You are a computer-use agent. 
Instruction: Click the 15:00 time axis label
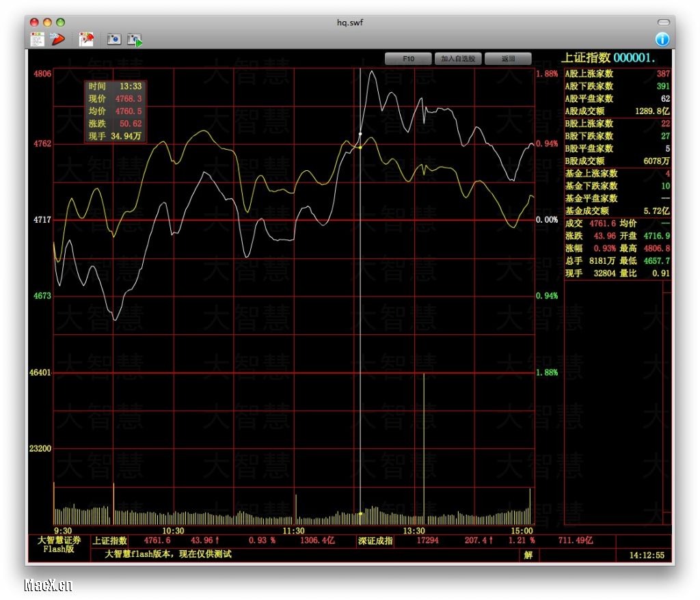click(x=522, y=531)
